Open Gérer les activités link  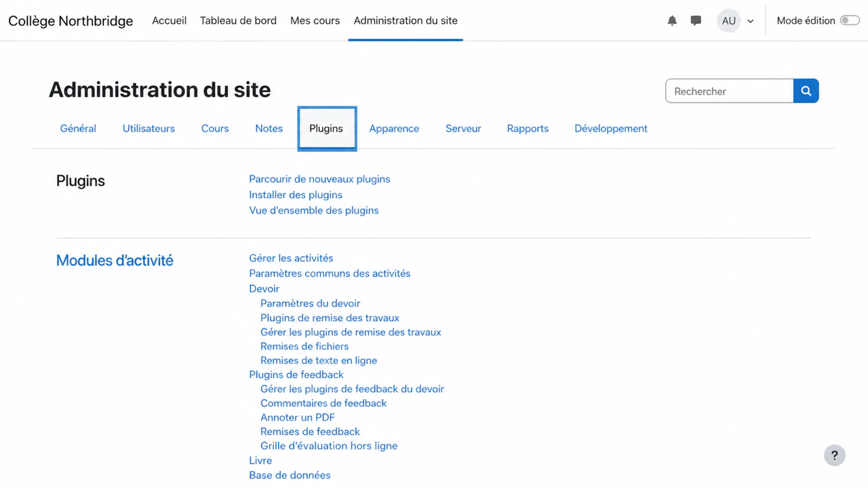point(291,258)
